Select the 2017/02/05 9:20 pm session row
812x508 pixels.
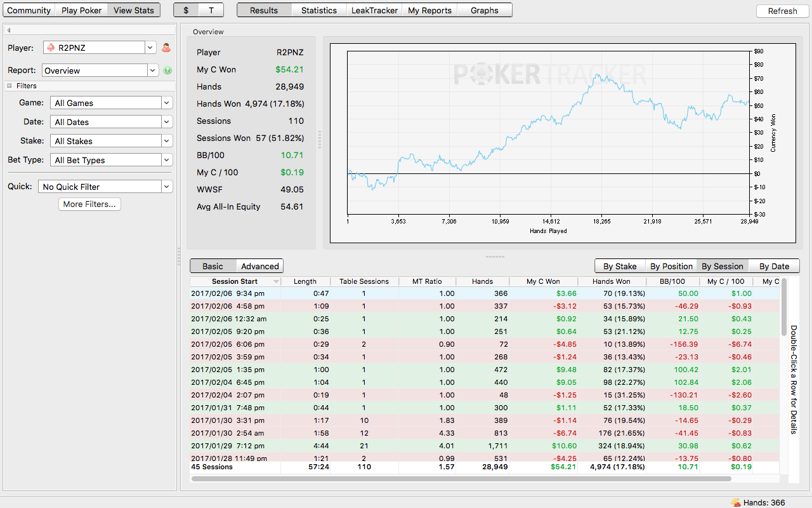coord(485,331)
